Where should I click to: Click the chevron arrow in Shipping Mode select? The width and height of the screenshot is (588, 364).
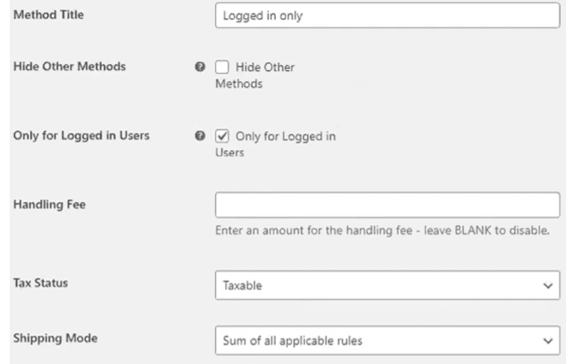pos(548,341)
